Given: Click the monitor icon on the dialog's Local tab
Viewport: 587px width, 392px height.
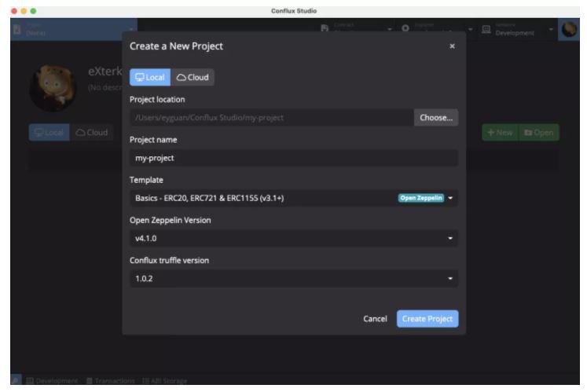Looking at the screenshot, I should point(140,77).
